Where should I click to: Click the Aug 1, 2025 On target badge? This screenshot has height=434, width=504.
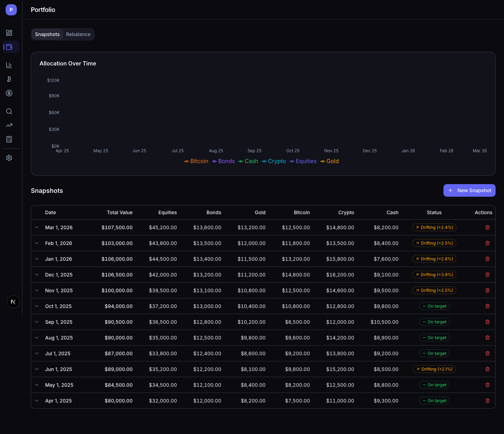434,338
